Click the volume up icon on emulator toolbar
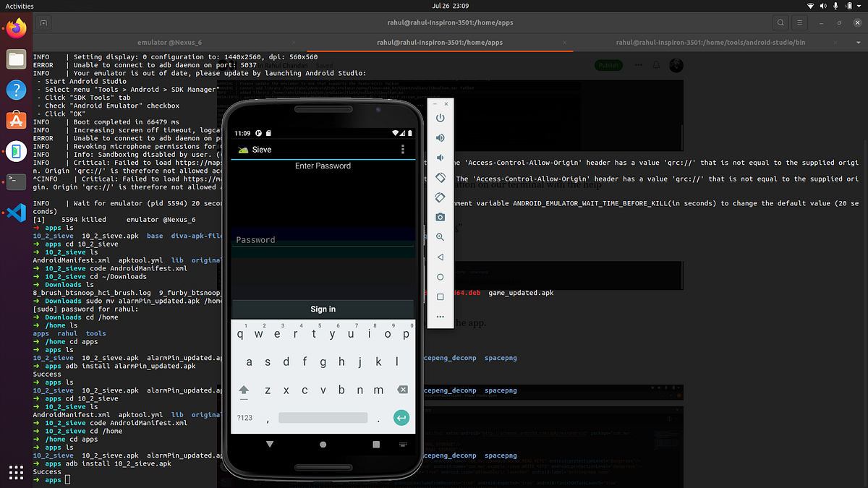 [x=440, y=137]
